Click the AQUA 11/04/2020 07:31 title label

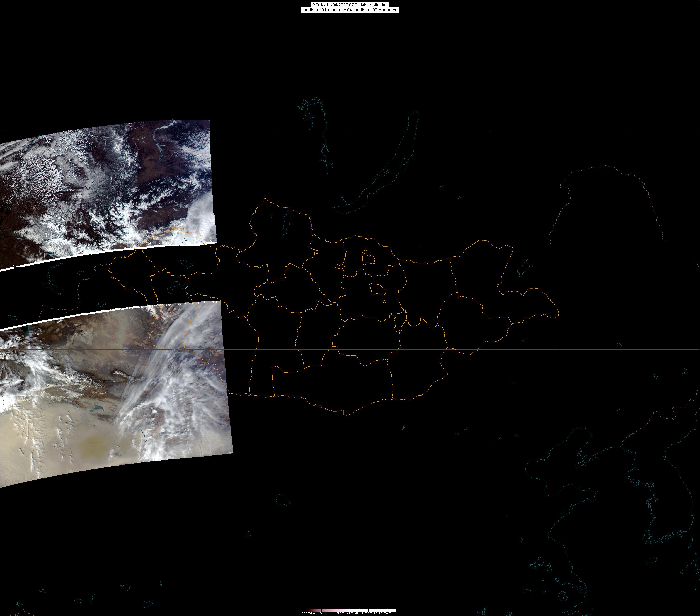click(x=350, y=5)
